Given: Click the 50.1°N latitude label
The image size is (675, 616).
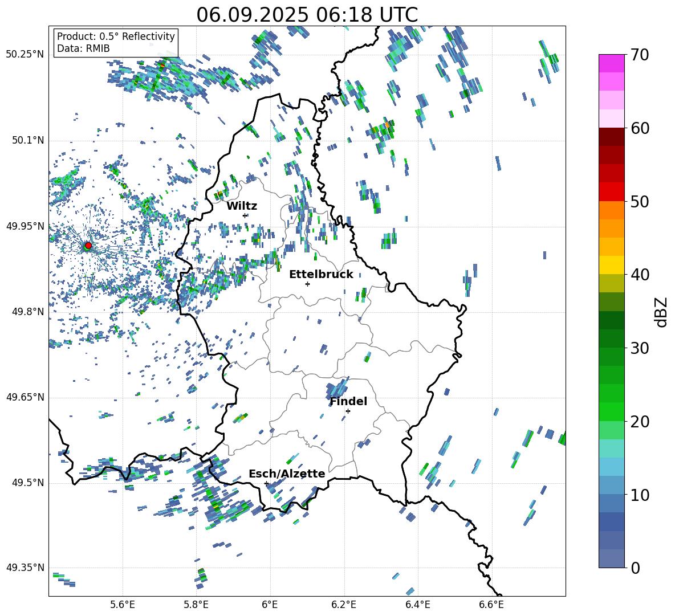Looking at the screenshot, I should [27, 141].
